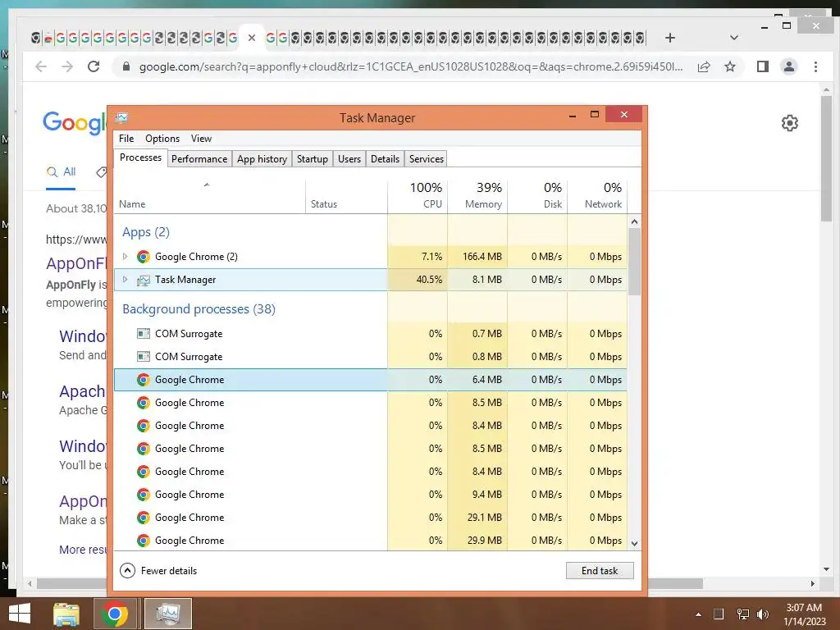Select the All search results filter
Screen dimensions: 840x630
(61, 172)
